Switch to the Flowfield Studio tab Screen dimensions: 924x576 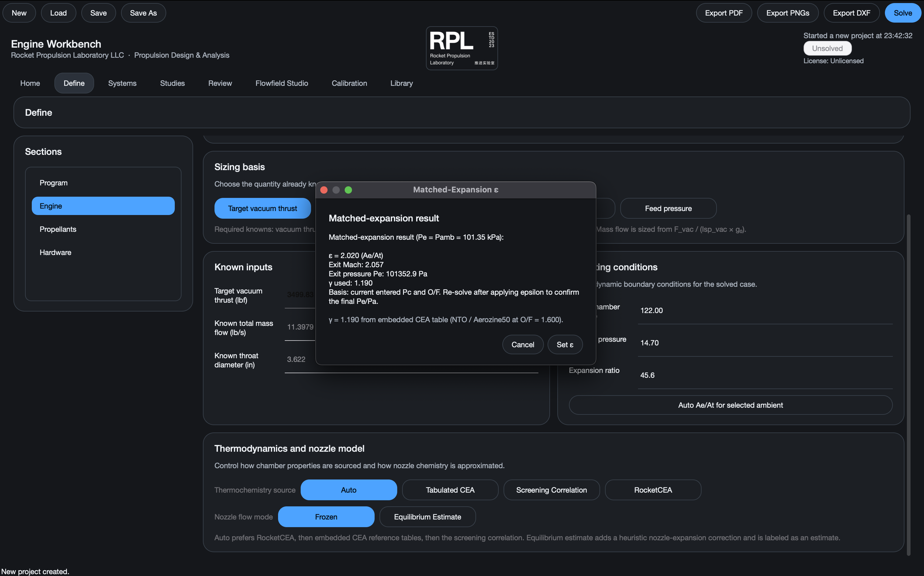coord(282,83)
